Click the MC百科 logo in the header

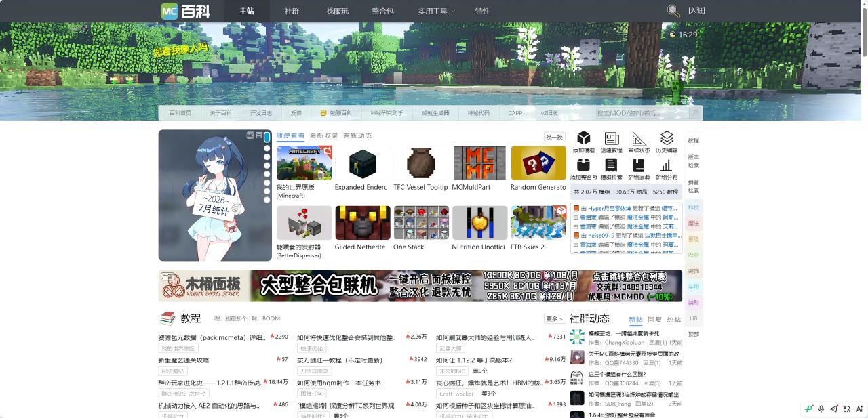pos(186,11)
